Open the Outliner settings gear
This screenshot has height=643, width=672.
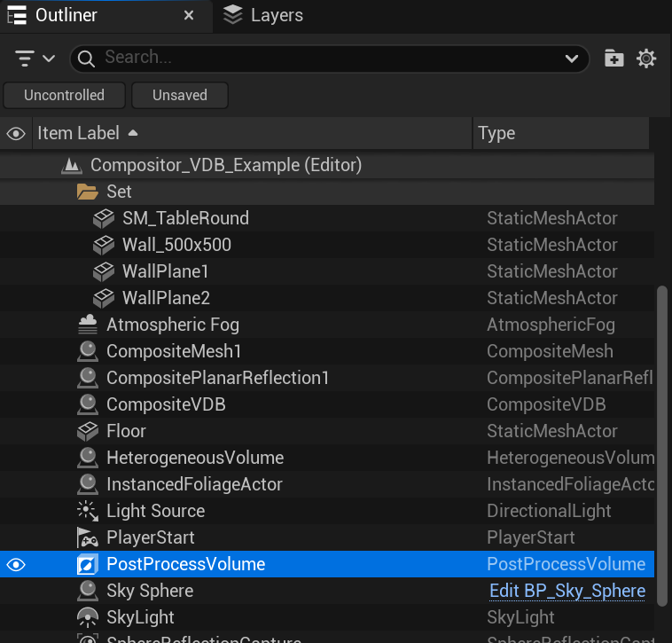pos(646,59)
